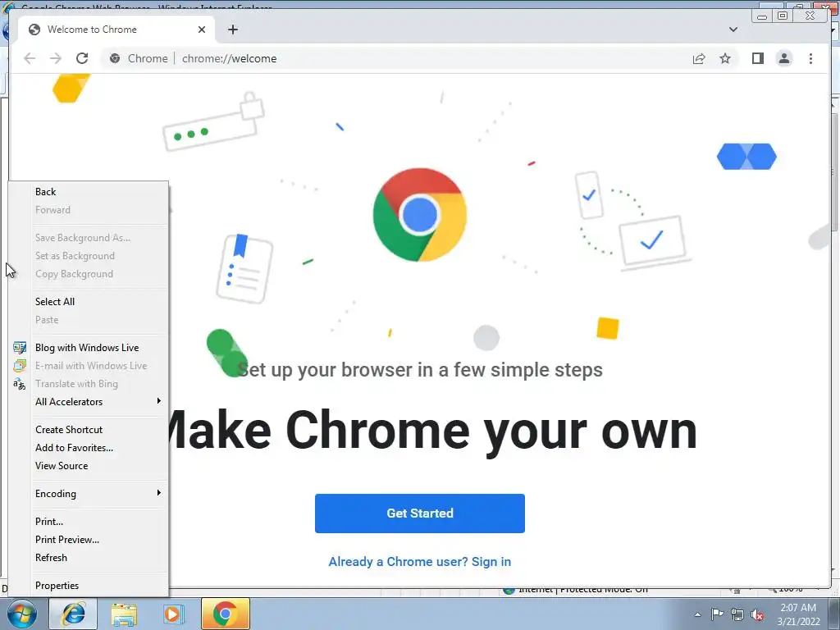
Task: Open Windows Explorer folder from taskbar
Action: (x=124, y=614)
